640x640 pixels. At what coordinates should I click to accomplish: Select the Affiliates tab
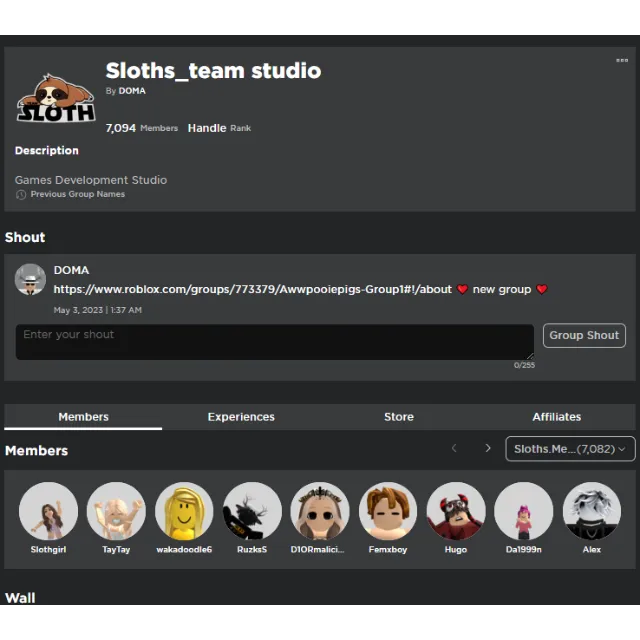tap(556, 417)
